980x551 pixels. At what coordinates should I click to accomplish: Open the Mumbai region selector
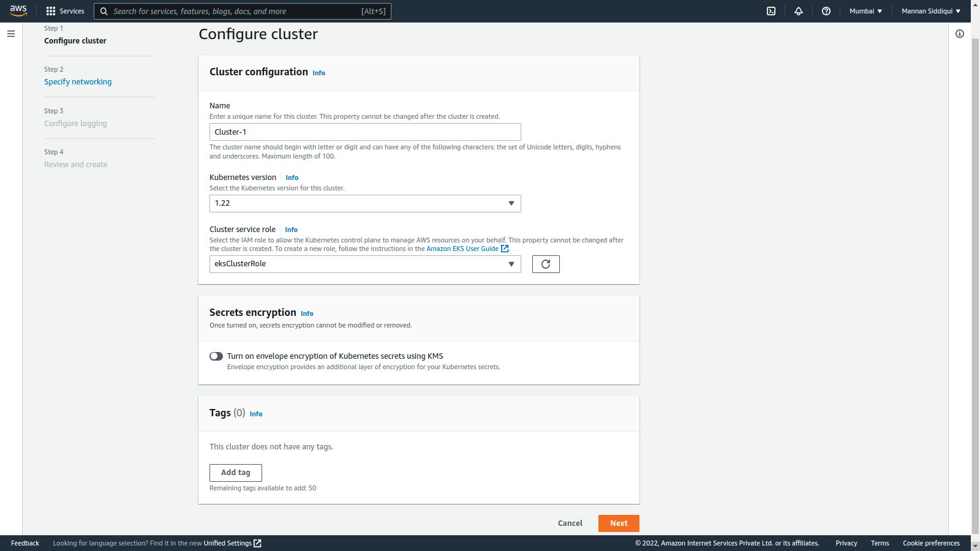(x=865, y=10)
